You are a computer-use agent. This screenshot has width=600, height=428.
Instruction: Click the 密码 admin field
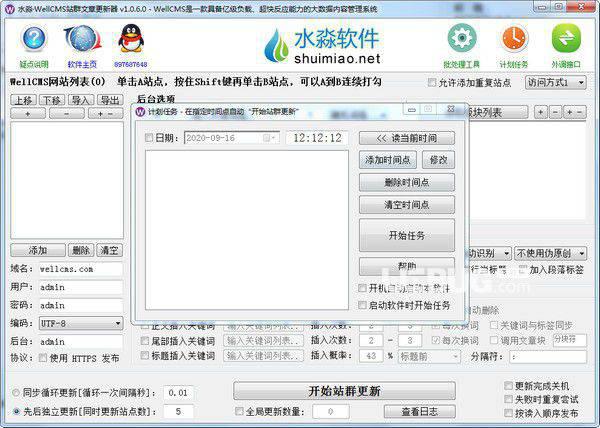coord(81,305)
